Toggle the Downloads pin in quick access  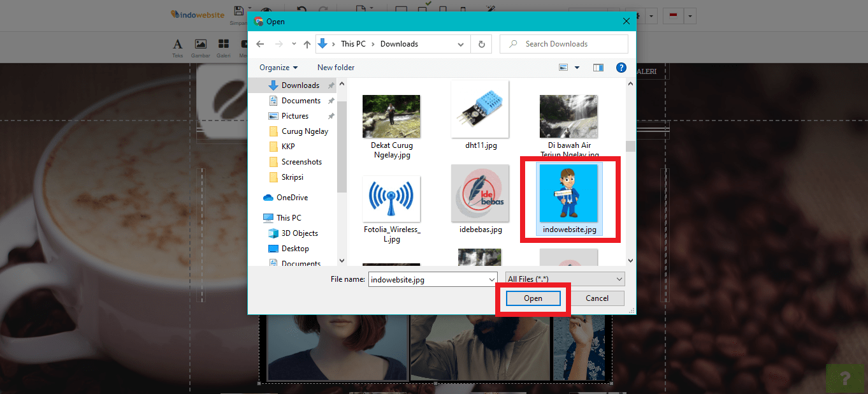click(331, 85)
